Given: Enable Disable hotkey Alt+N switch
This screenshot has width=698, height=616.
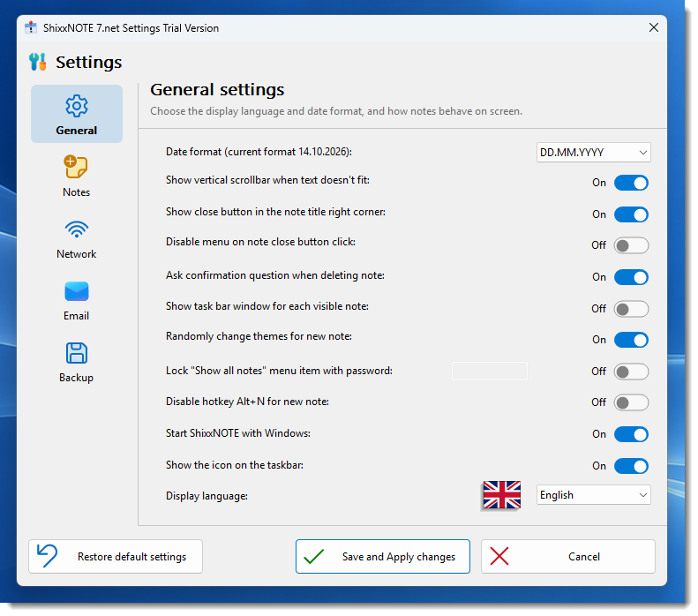Looking at the screenshot, I should click(x=631, y=402).
